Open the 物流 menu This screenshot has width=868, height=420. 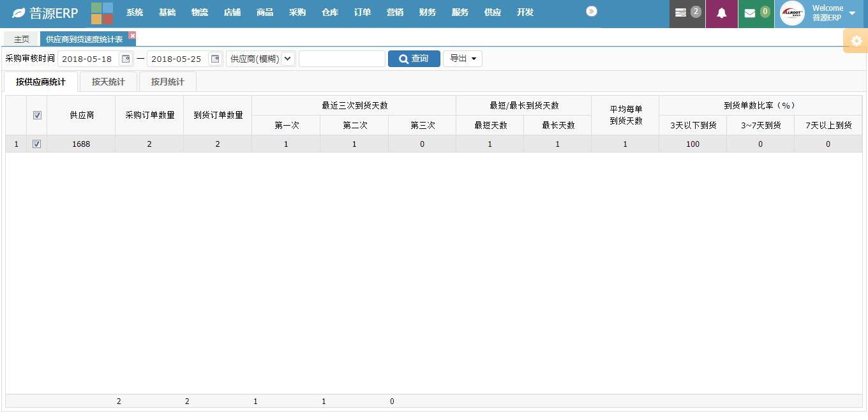pos(200,13)
